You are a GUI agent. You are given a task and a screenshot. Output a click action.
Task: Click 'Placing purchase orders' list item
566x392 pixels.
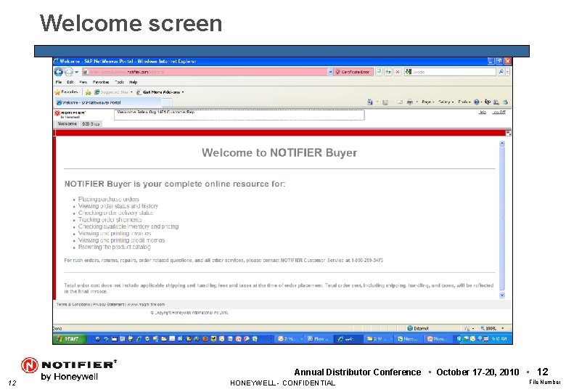108,199
